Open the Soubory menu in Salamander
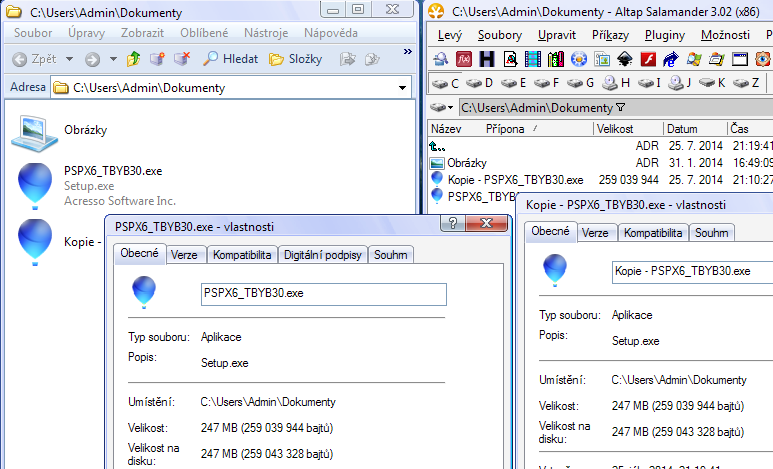Image resolution: width=773 pixels, height=469 pixels. pos(499,35)
